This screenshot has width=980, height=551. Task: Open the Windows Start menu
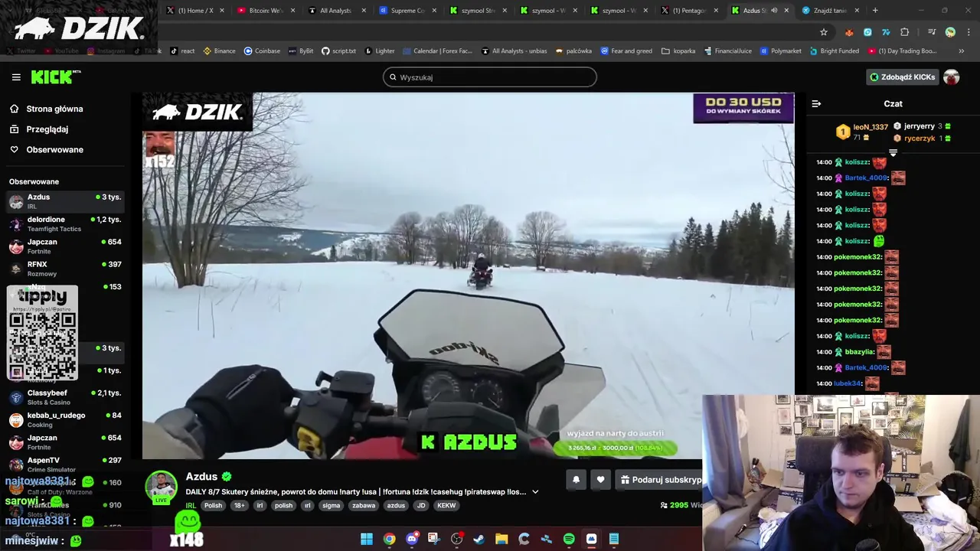click(x=367, y=539)
